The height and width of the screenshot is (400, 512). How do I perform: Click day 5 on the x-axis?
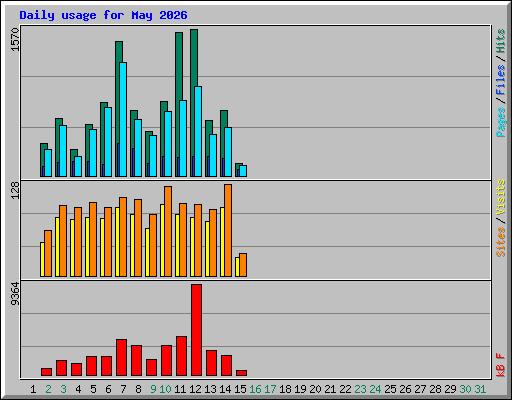click(93, 389)
